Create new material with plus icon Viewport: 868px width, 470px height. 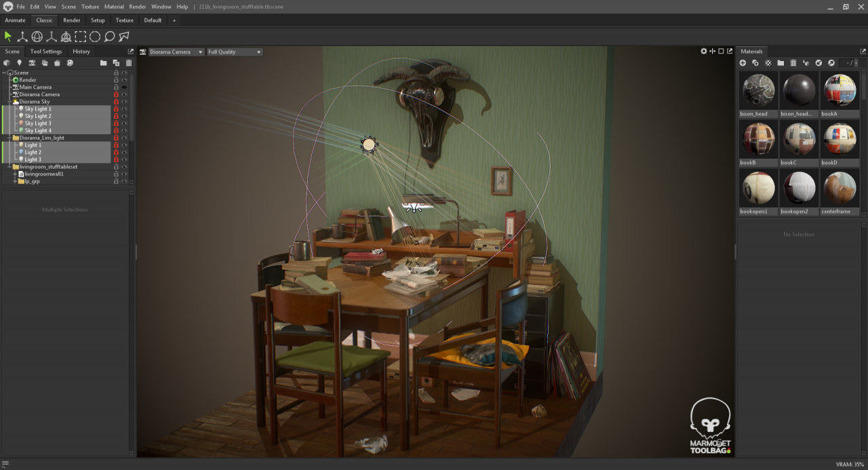click(x=743, y=63)
